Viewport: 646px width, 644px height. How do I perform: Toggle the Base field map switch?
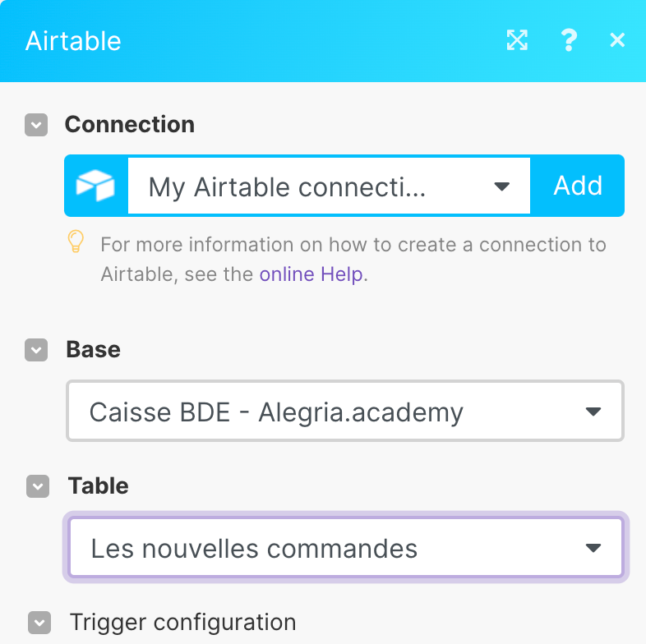pyautogui.click(x=36, y=350)
